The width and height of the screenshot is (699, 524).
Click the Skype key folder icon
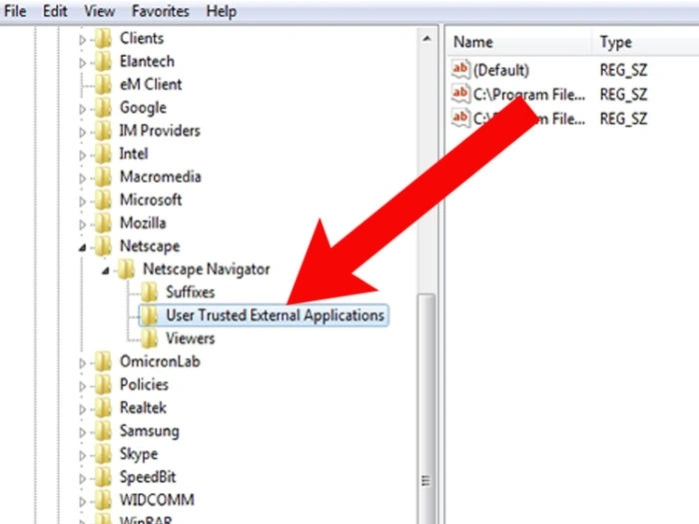(103, 454)
